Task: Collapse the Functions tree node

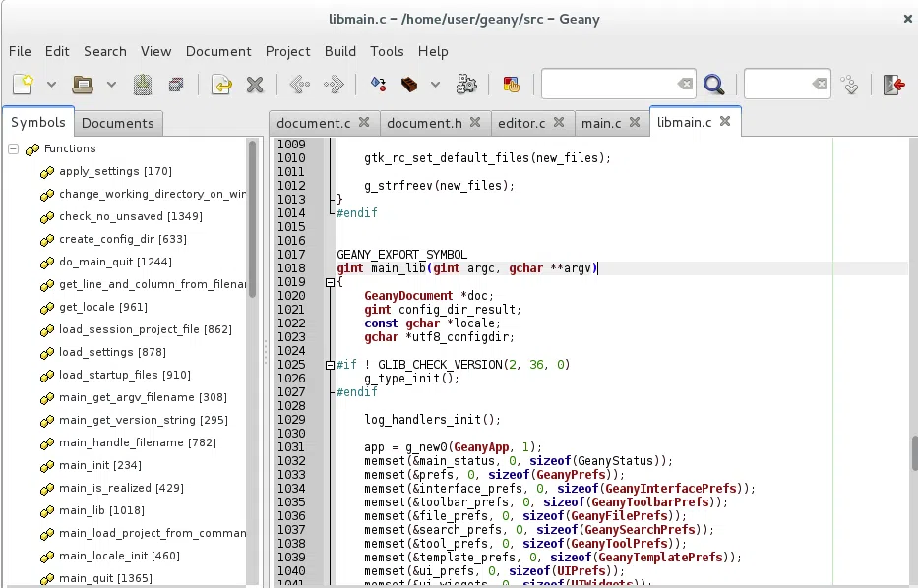Action: tap(14, 149)
